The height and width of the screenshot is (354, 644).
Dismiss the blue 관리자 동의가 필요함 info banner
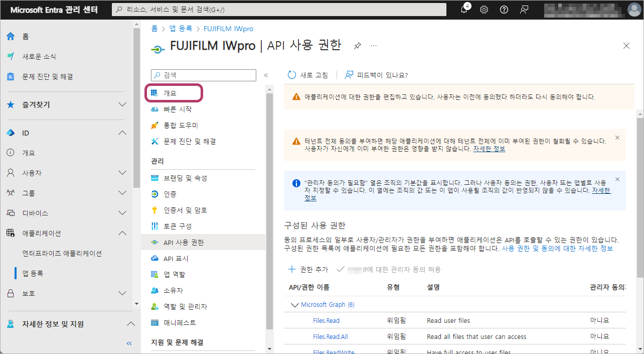[x=617, y=179]
